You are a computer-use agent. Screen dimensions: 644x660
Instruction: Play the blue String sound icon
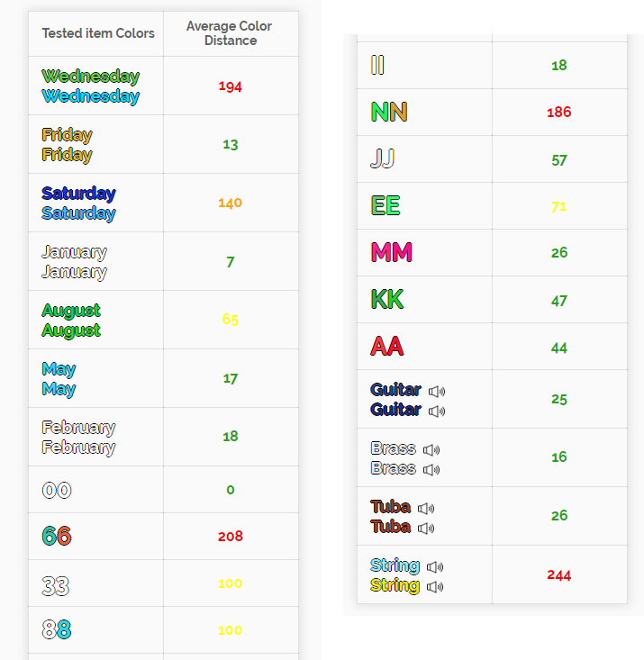pos(435,567)
